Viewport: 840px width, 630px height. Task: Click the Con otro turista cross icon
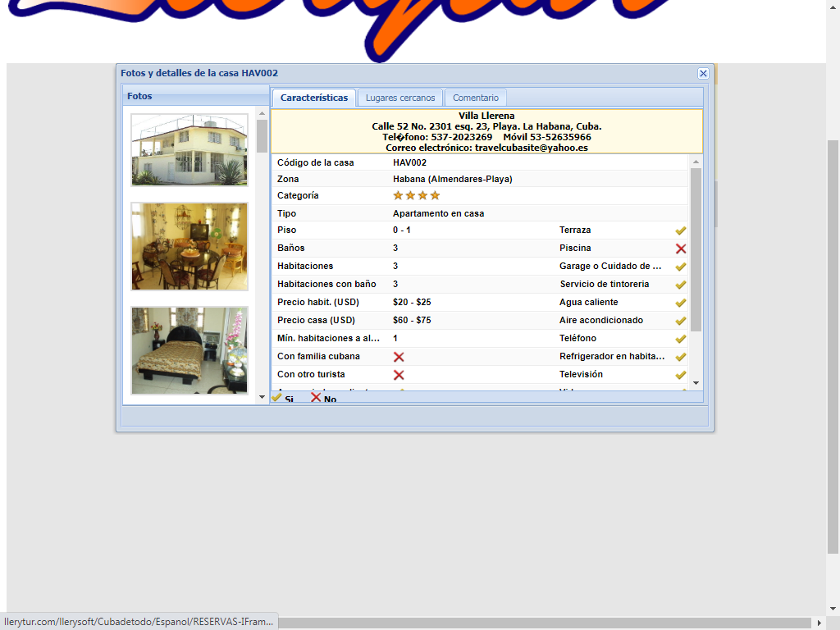click(399, 375)
